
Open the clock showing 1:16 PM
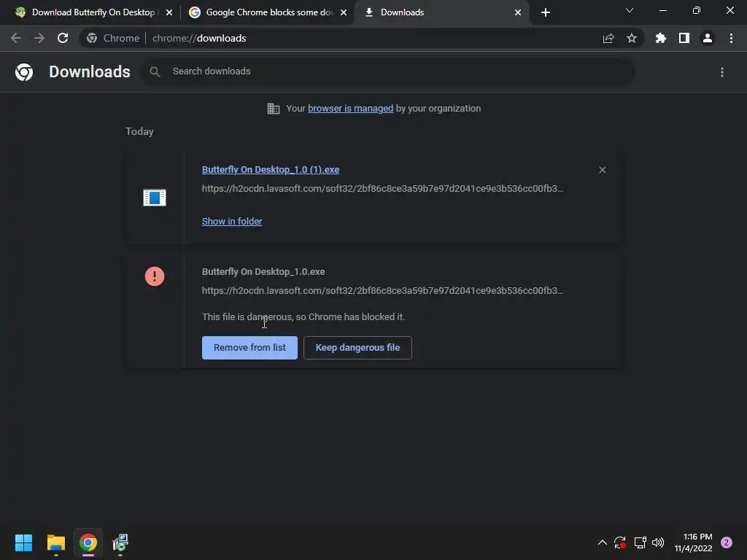pos(694,542)
